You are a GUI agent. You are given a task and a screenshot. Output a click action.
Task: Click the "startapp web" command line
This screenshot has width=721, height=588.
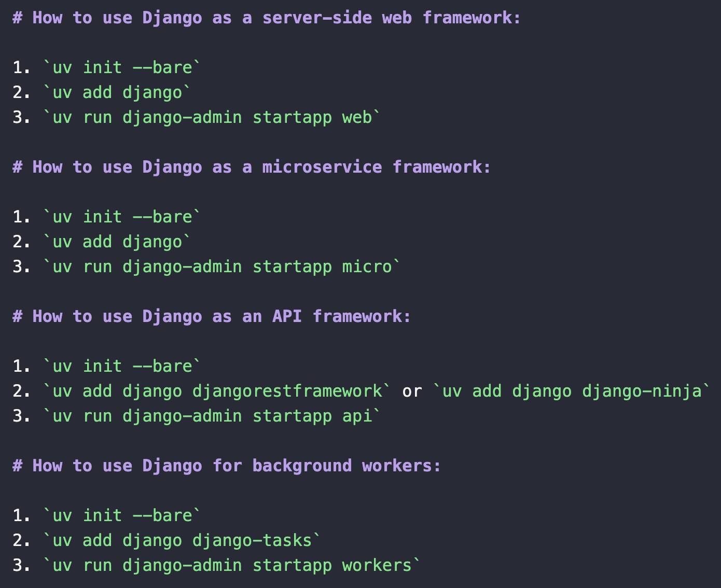point(212,117)
